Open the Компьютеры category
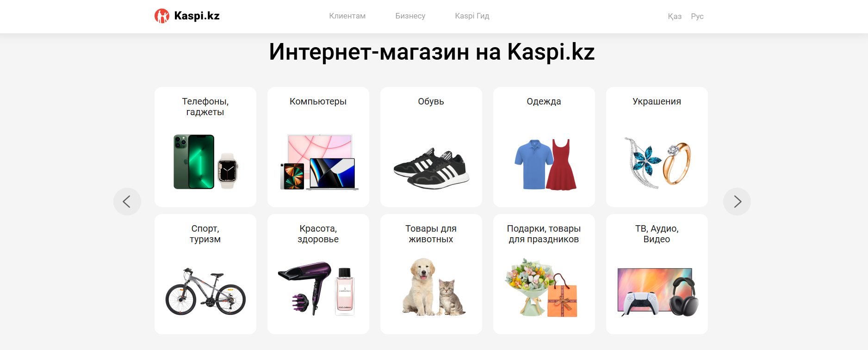Screen dimensions: 868x350 (318, 147)
